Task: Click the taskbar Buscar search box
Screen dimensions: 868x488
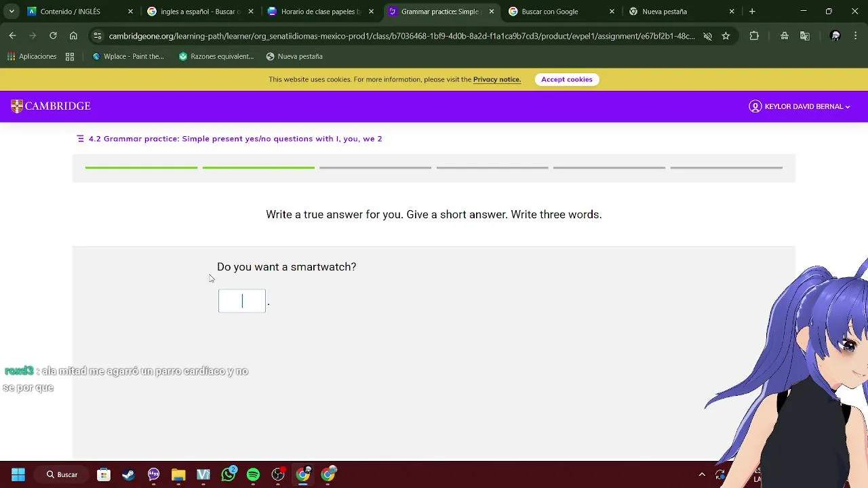Action: click(62, 474)
